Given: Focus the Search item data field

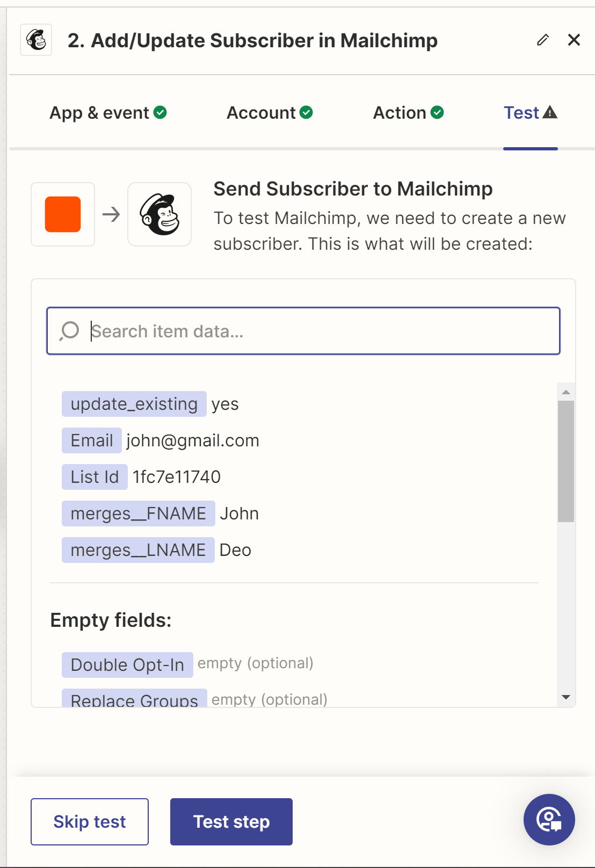Looking at the screenshot, I should (x=303, y=331).
